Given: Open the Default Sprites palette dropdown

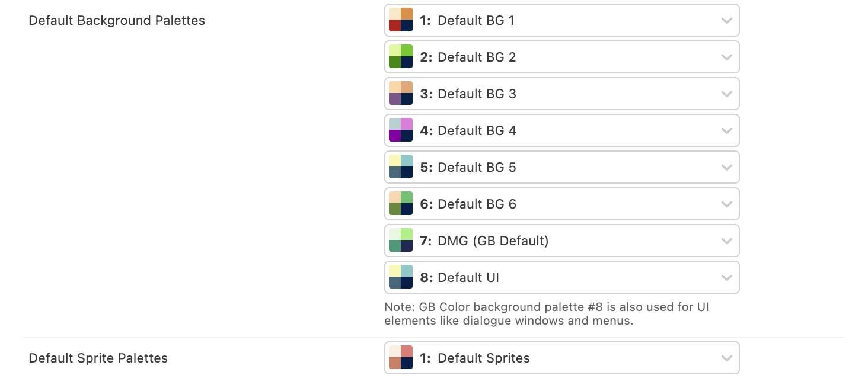Looking at the screenshot, I should 561,358.
